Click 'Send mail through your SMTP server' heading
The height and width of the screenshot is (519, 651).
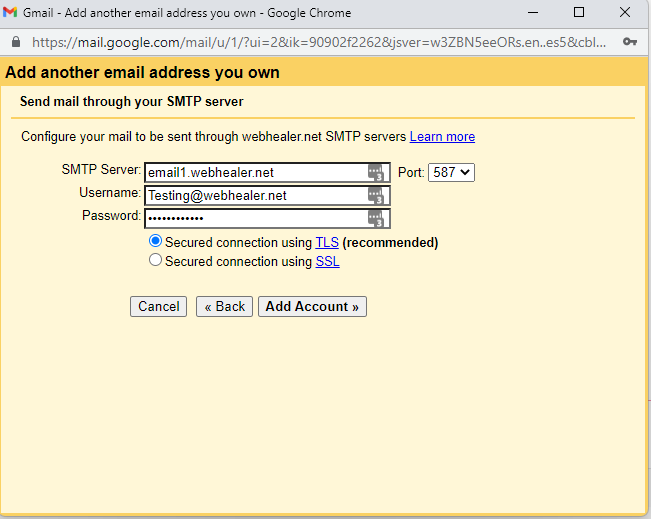coord(132,102)
